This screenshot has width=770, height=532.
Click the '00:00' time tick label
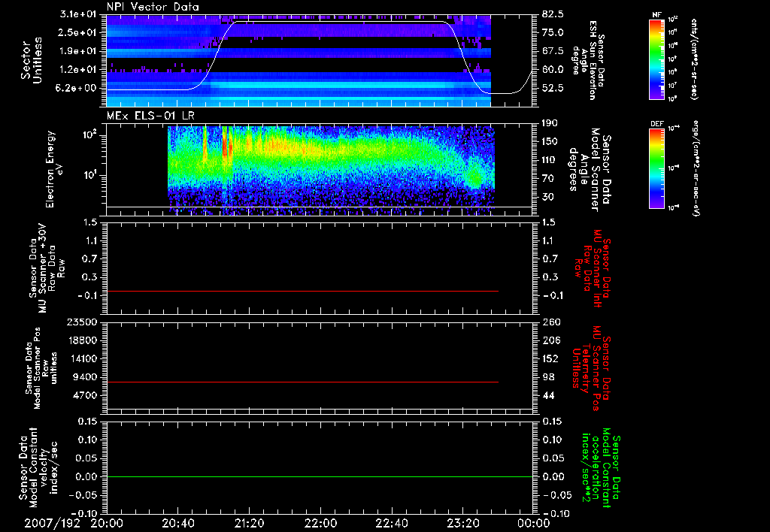(534, 523)
